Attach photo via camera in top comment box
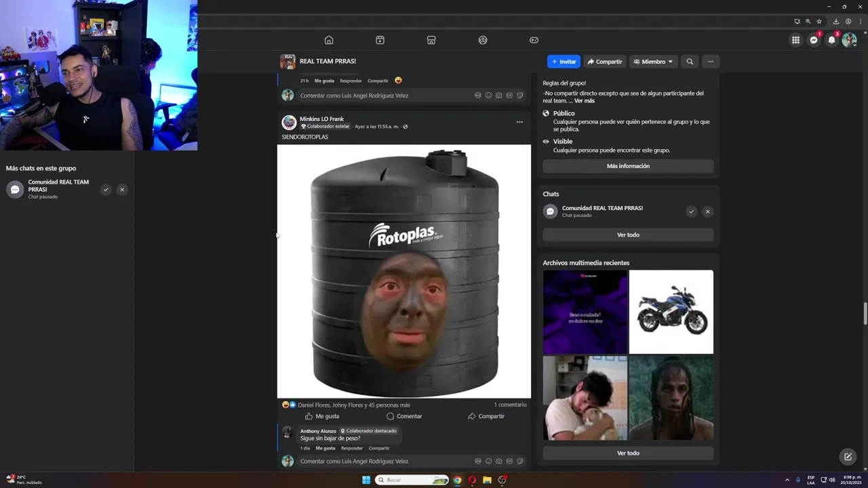The image size is (868, 488). 499,96
